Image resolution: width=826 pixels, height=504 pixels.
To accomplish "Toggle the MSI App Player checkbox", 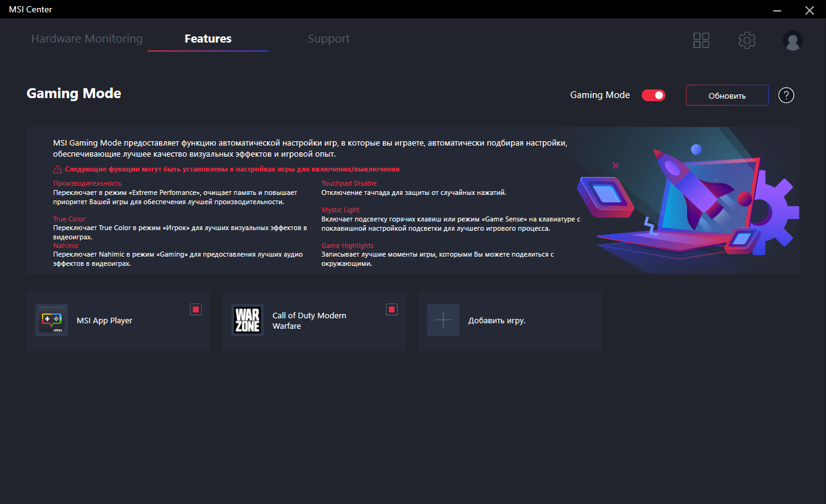I will pyautogui.click(x=196, y=310).
